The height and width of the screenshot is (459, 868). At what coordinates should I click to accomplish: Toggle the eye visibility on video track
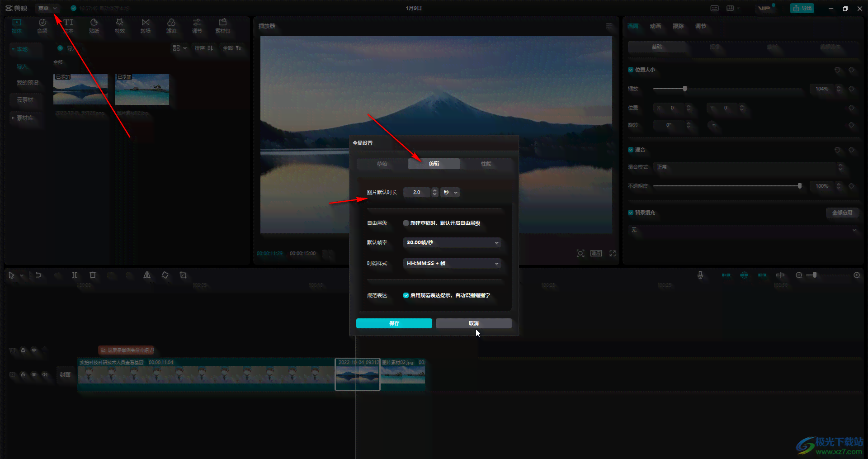34,374
